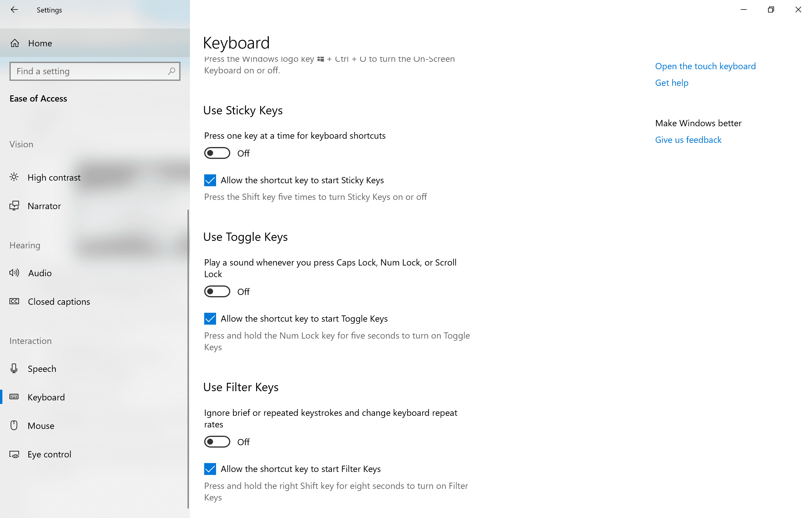The image size is (812, 518).
Task: Open Narrator settings via its icon
Action: coord(14,206)
